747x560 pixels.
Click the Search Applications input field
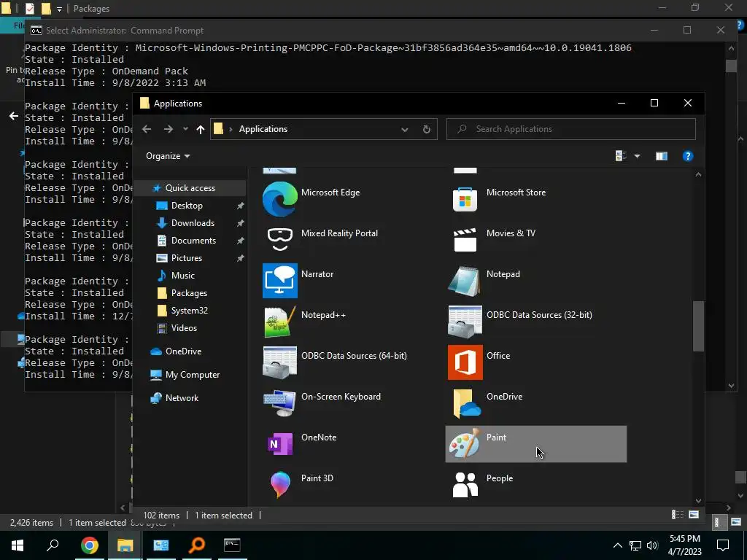570,129
